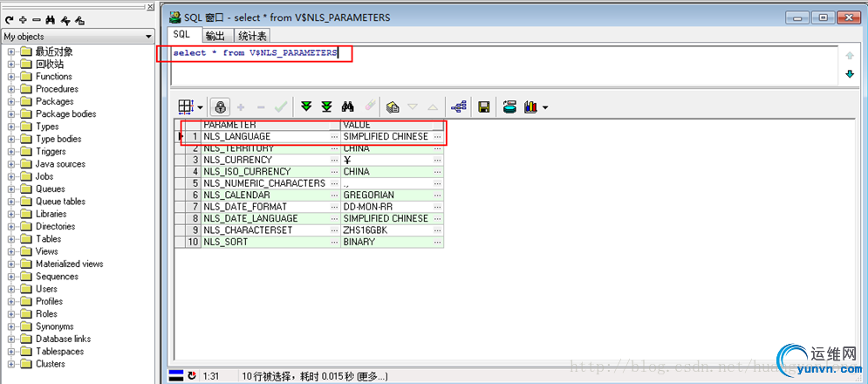
Task: Click the bar chart icon
Action: click(x=531, y=106)
